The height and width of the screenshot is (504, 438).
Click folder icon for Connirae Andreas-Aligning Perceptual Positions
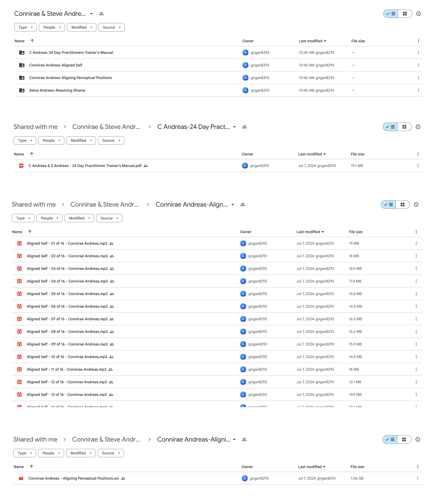22,78
